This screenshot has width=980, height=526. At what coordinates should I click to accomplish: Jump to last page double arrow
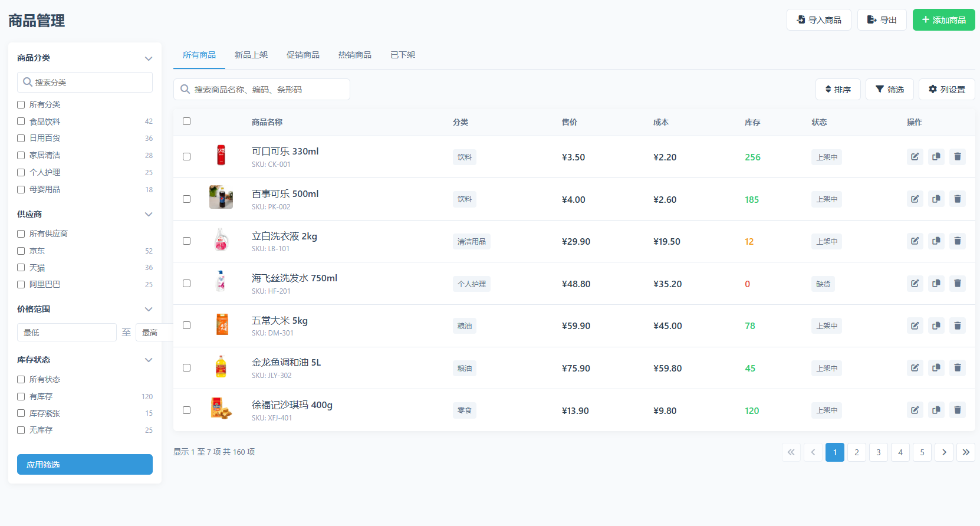pyautogui.click(x=965, y=452)
